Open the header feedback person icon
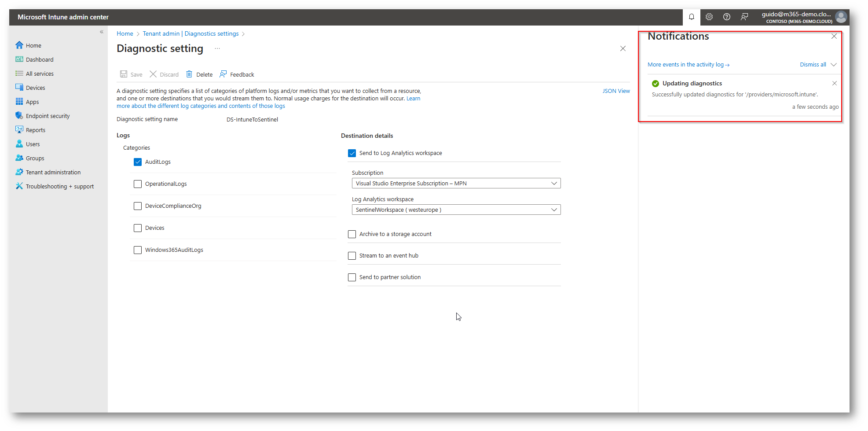Screen dimensions: 868x431 (744, 17)
